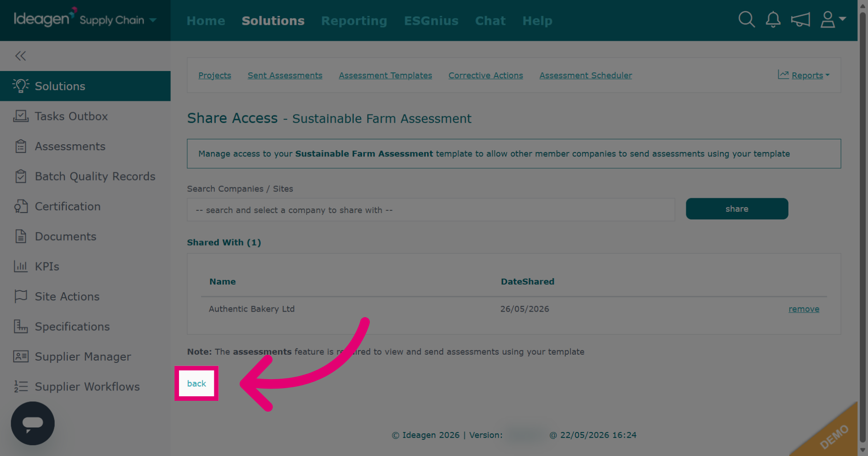Click the Reports chart icon
This screenshot has height=456, width=868.
(x=783, y=75)
